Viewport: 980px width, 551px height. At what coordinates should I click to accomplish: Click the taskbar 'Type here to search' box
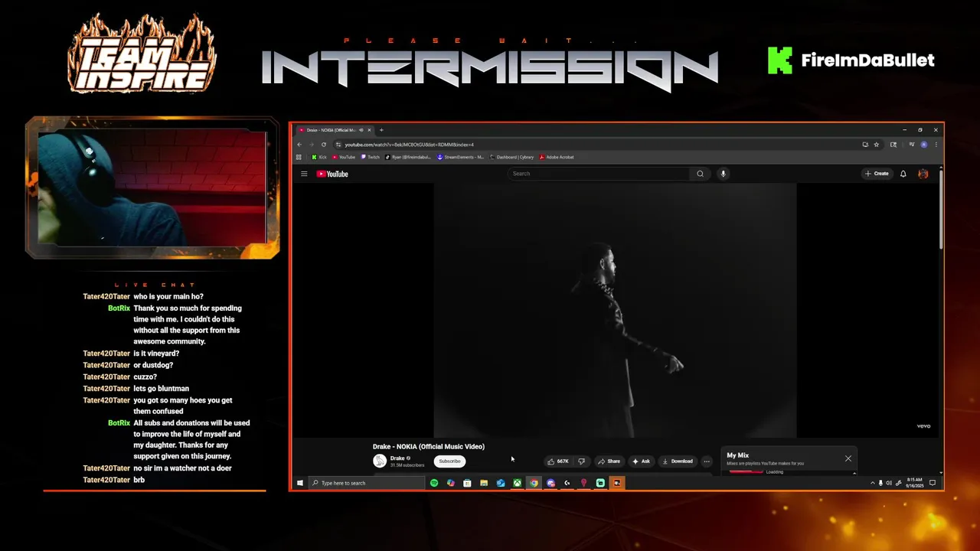click(x=367, y=483)
